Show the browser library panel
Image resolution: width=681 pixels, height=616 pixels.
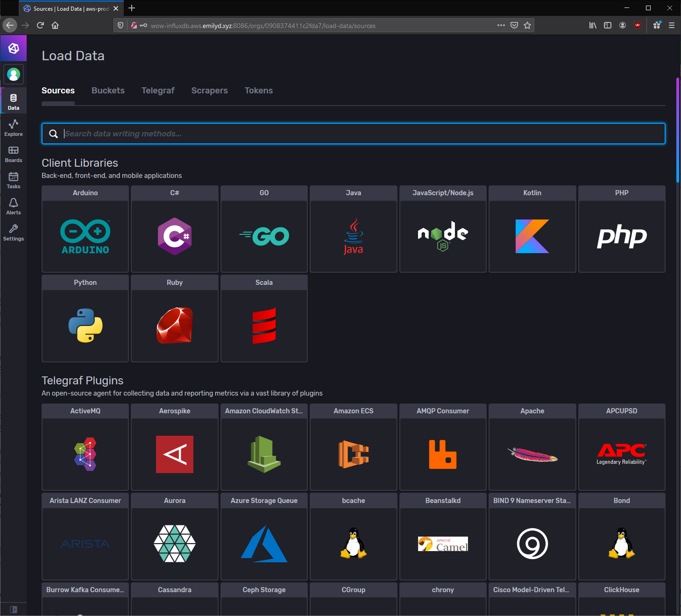[x=593, y=25]
